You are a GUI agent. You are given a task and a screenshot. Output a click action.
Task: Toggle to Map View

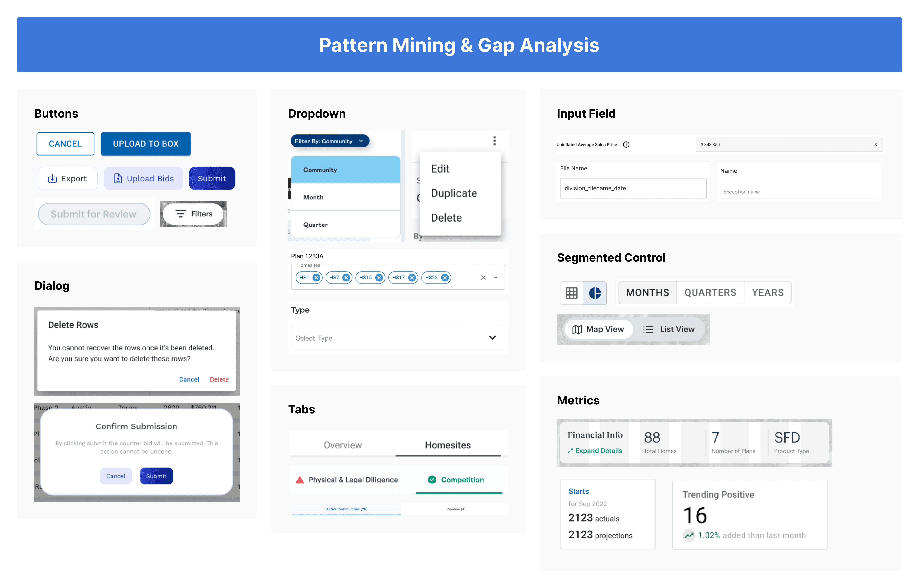[598, 329]
